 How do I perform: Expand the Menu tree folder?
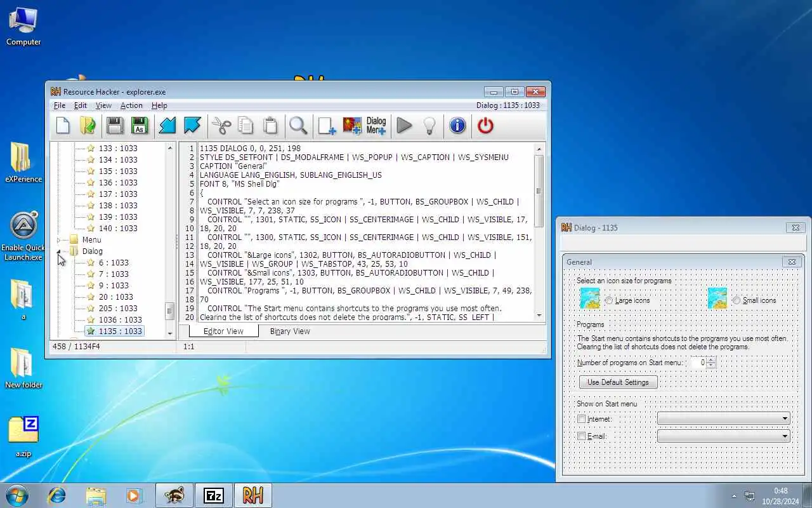pyautogui.click(x=59, y=240)
